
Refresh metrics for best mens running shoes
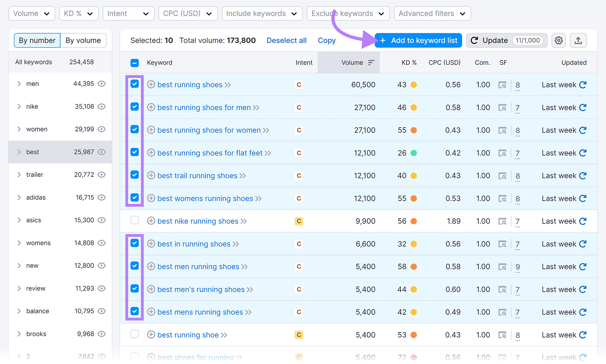583,312
